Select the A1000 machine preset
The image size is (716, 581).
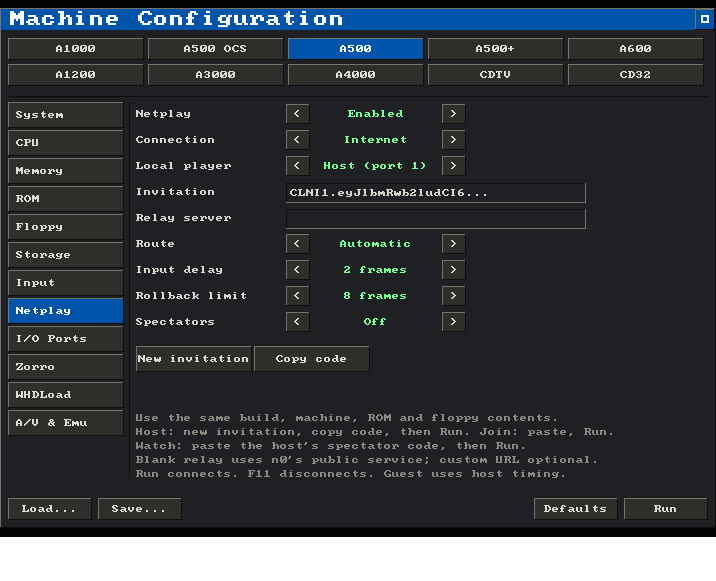(x=76, y=49)
